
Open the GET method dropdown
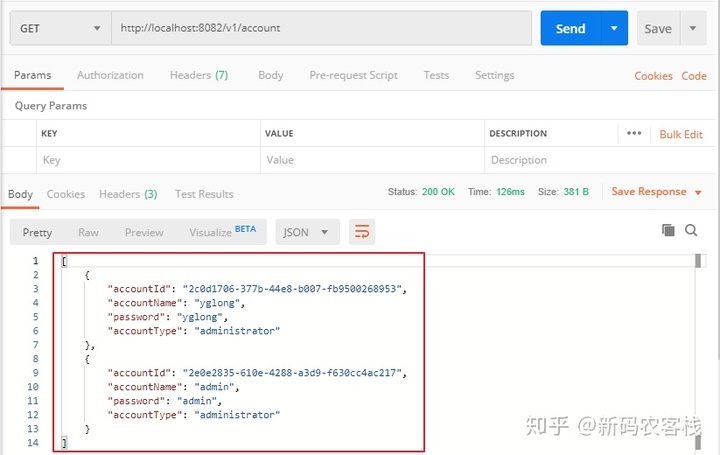[x=61, y=28]
